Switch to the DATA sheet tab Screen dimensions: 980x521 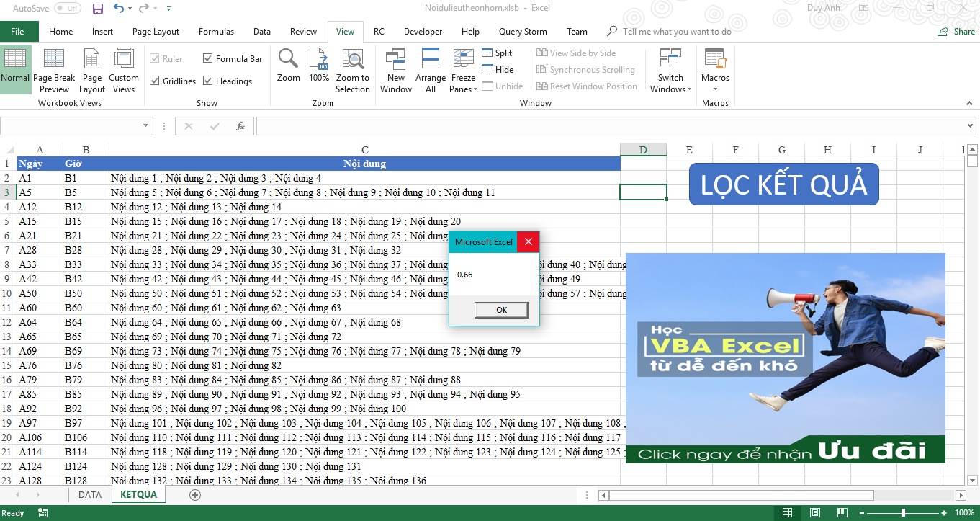[x=90, y=495]
